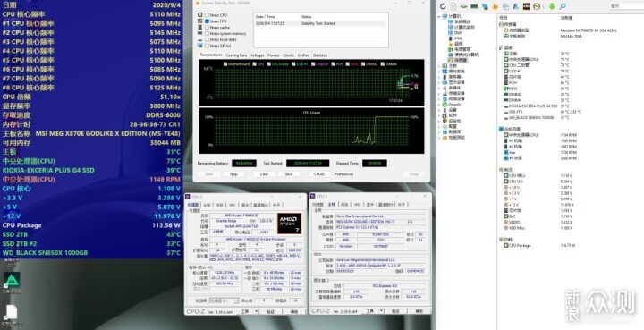Screen dimensions: 644x330
Task: Click 确定 button in mainboard CPU-Z window
Action: [x=419, y=311]
